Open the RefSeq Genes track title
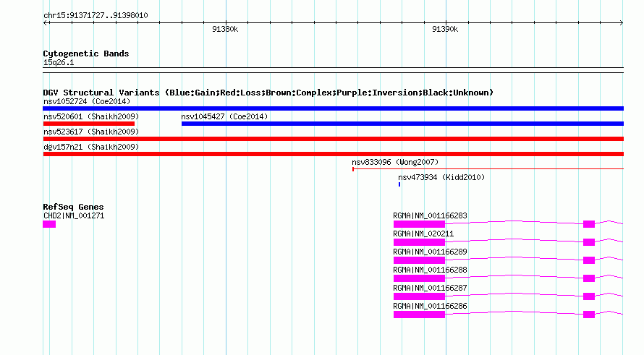The height and width of the screenshot is (355, 644). 73,207
